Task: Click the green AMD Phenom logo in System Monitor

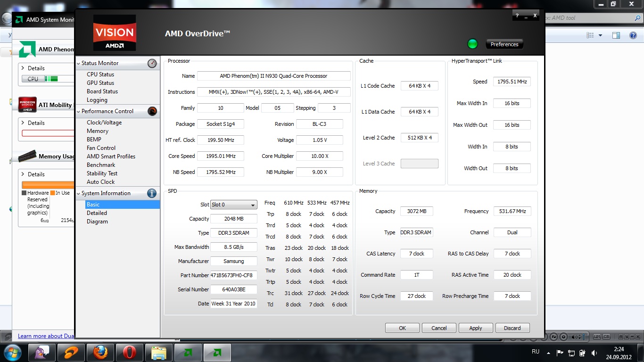Action: click(27, 49)
